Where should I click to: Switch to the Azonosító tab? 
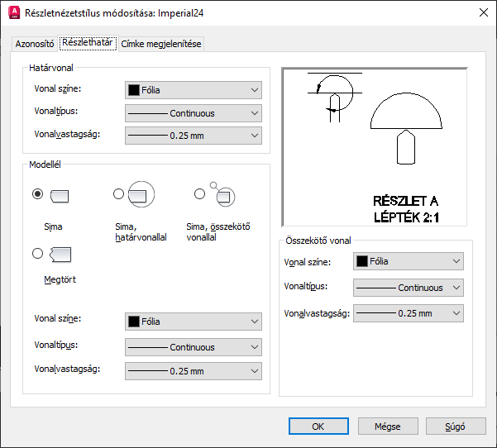[35, 44]
